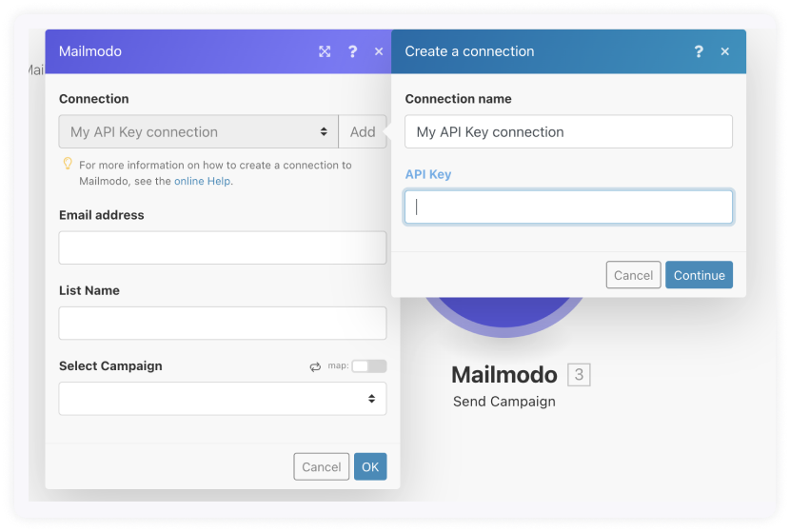Cancel the Create a connection panel
Screen dimensions: 790x532
[x=633, y=275]
